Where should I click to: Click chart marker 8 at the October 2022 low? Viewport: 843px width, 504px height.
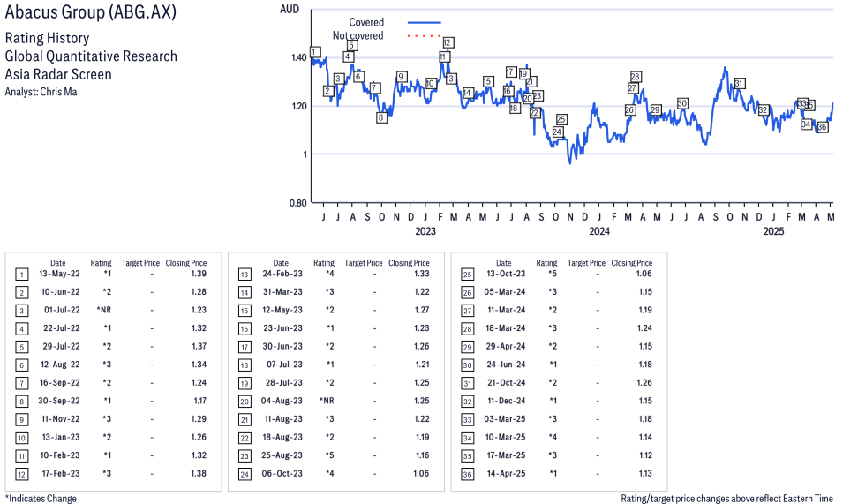click(381, 117)
